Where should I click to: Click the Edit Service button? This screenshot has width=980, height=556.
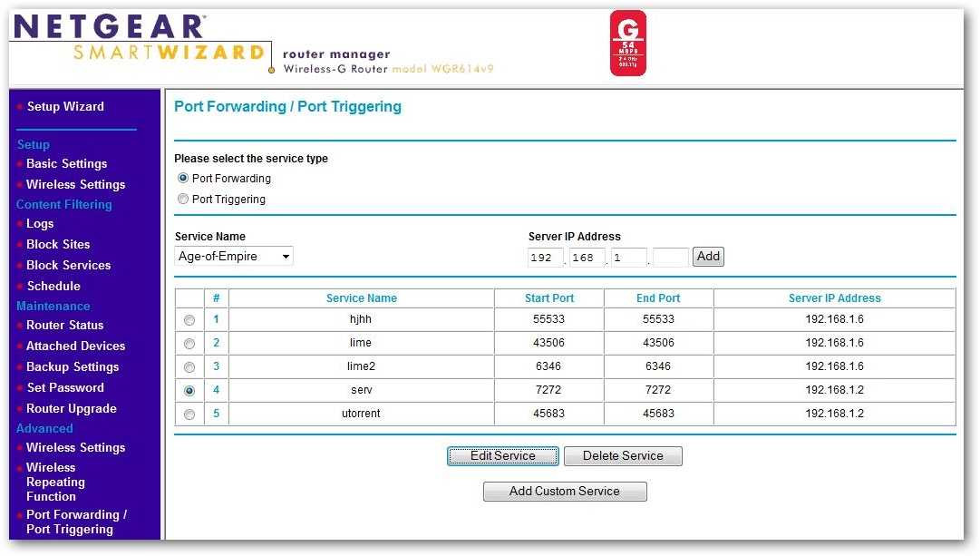[x=502, y=455]
